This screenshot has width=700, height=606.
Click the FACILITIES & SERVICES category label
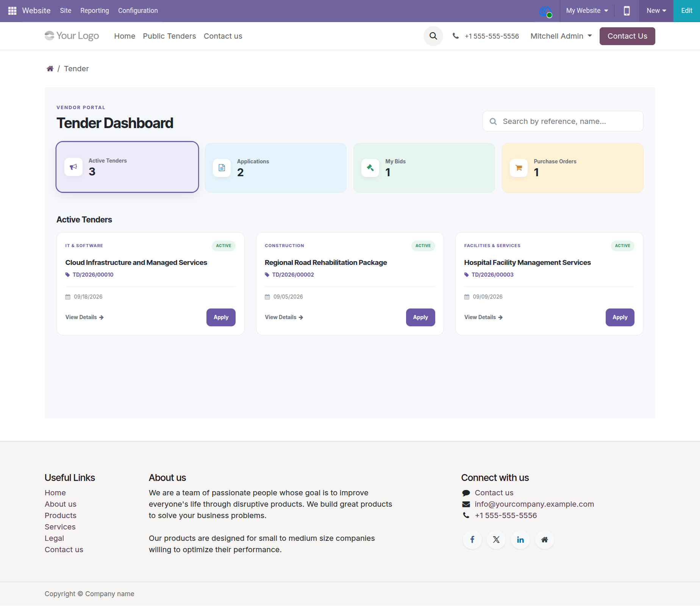point(492,246)
